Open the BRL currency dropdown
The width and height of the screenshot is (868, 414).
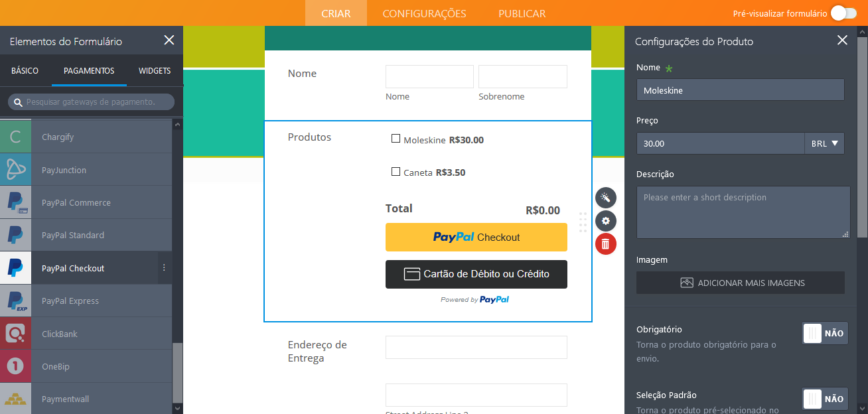pyautogui.click(x=824, y=143)
